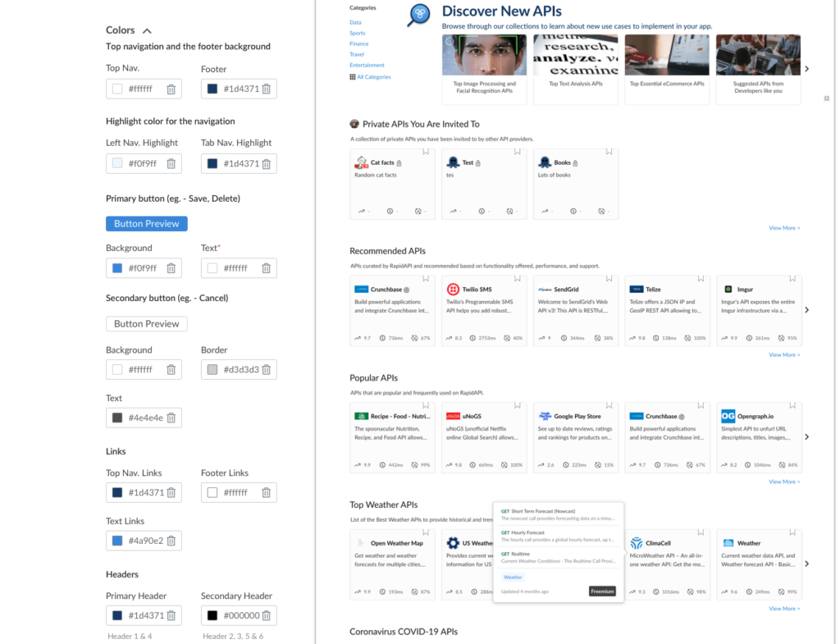This screenshot has height=644, width=840.
Task: Click the Freemium badge in popup
Action: 602,591
